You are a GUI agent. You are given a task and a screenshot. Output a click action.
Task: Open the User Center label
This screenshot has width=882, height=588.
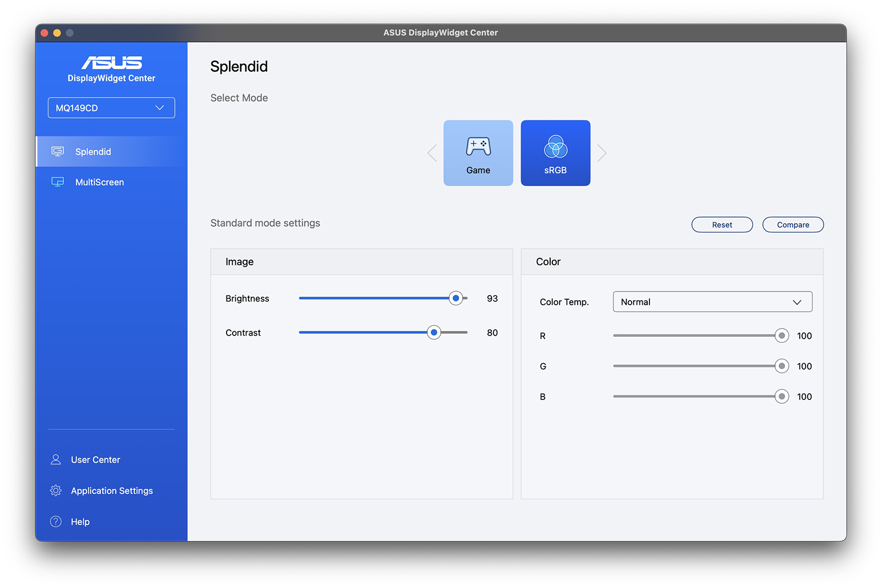(95, 460)
